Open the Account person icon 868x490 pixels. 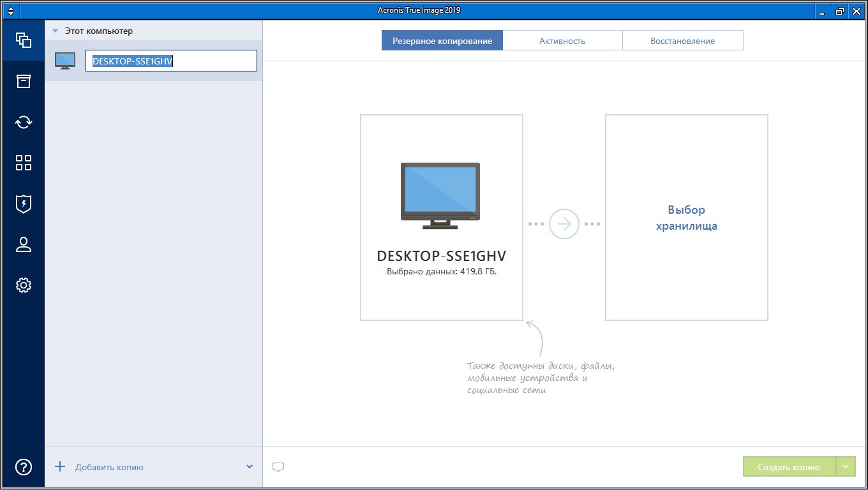[x=24, y=244]
